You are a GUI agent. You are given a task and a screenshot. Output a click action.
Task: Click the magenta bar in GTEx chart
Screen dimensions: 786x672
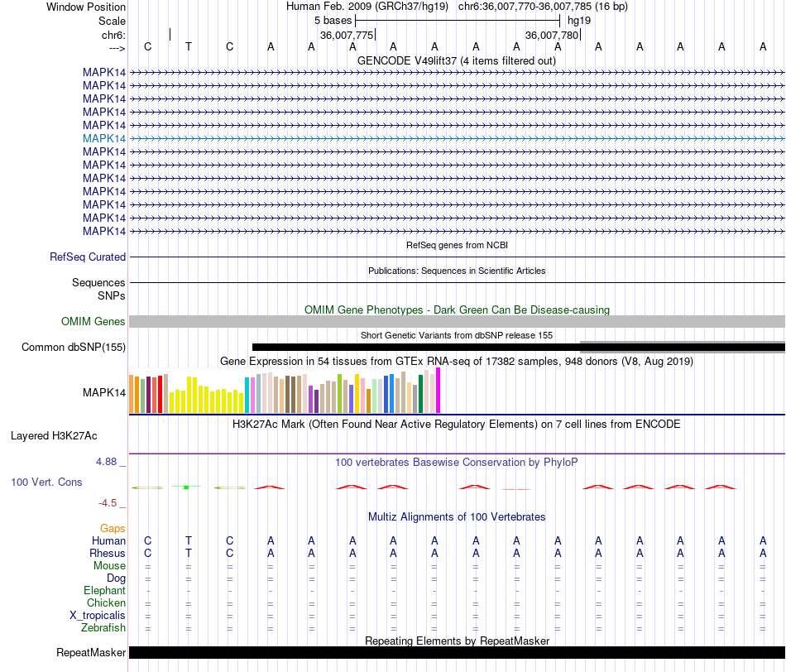click(x=439, y=391)
